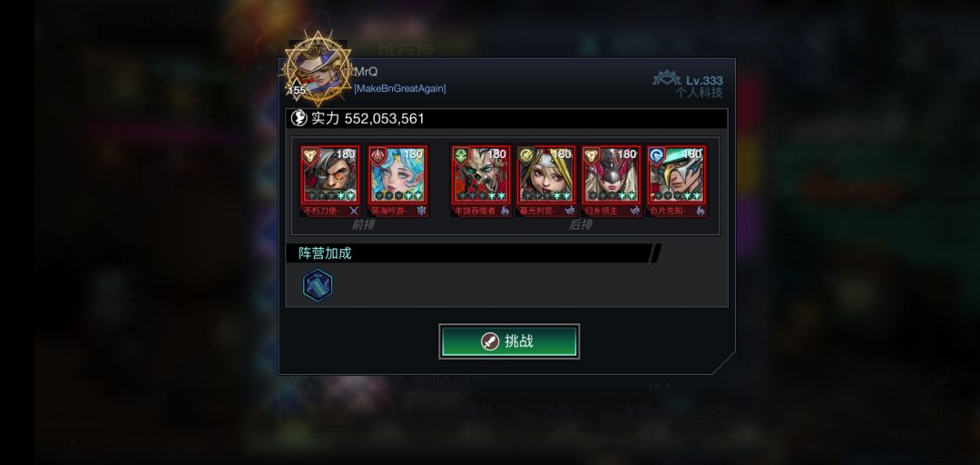Viewport: 980px width, 465px height.
Task: View the 丰饶吞噬者 skull hero card
Action: point(481,181)
